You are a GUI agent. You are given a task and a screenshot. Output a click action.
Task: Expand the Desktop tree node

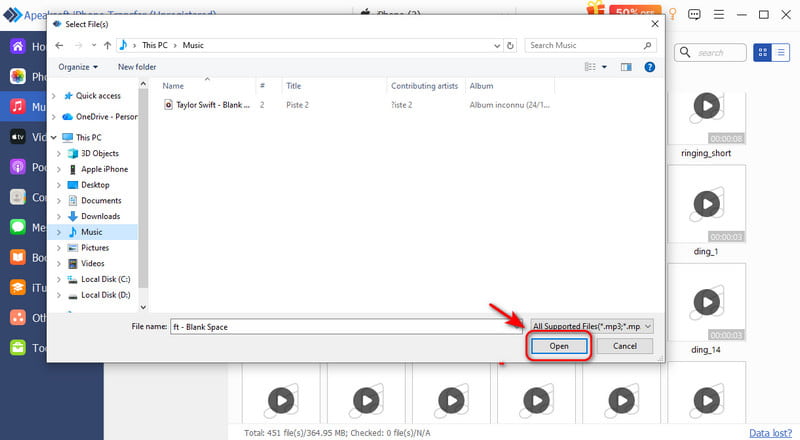pos(59,185)
